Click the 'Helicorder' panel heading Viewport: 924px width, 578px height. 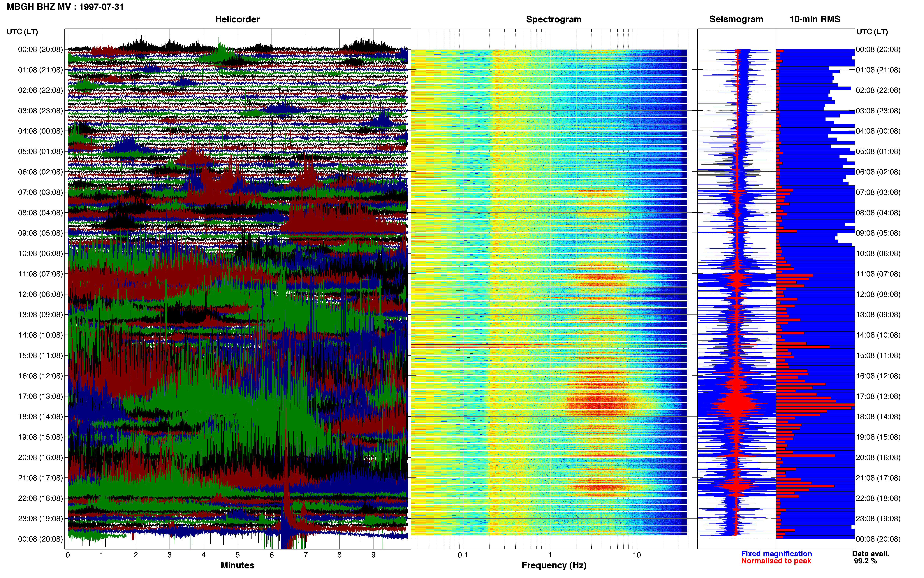237,19
